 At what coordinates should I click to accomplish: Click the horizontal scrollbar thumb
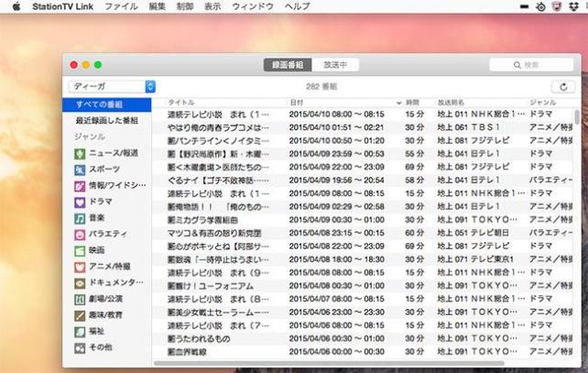[x=329, y=363]
